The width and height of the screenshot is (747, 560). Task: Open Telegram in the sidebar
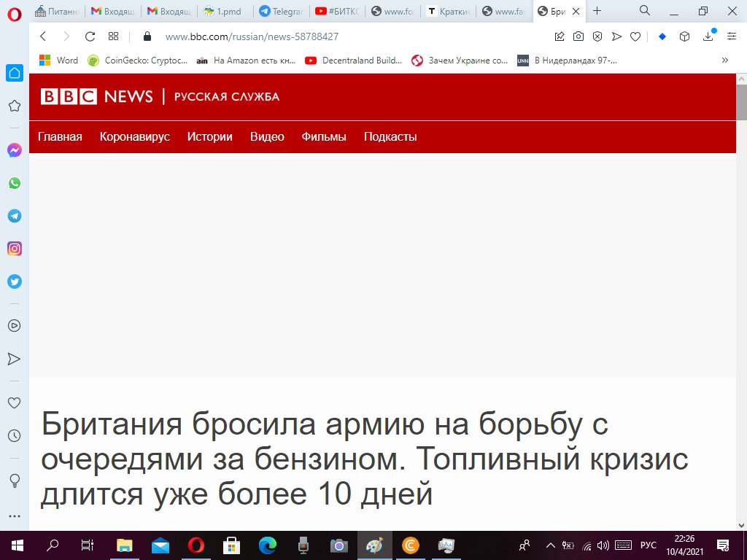click(x=15, y=216)
